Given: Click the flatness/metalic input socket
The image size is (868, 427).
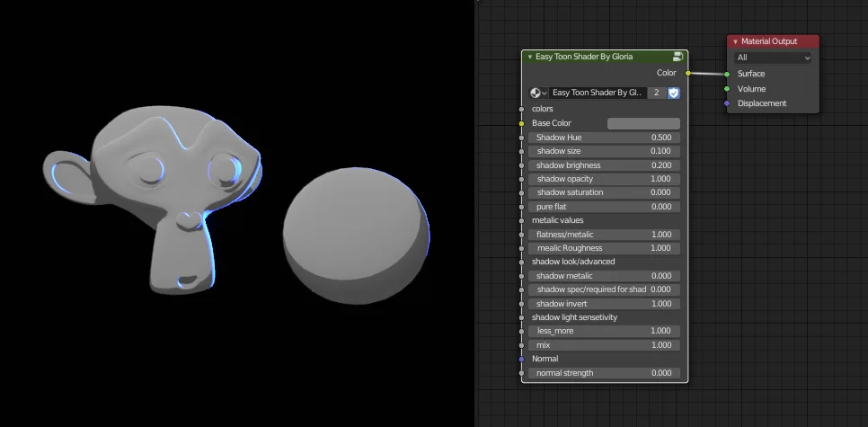Looking at the screenshot, I should click(x=521, y=235).
